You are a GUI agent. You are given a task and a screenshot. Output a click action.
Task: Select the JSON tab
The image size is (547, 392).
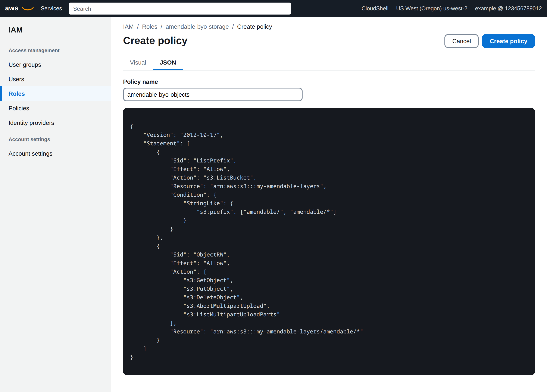(x=168, y=62)
